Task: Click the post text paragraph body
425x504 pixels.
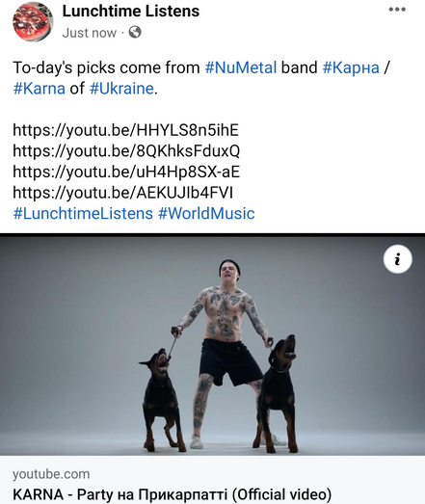Action: (201, 78)
